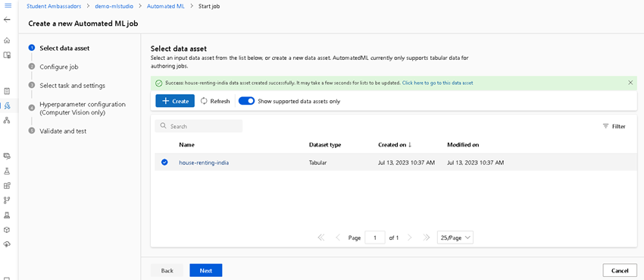Click the Created on date cell
This screenshot has height=280, width=644.
(x=406, y=162)
